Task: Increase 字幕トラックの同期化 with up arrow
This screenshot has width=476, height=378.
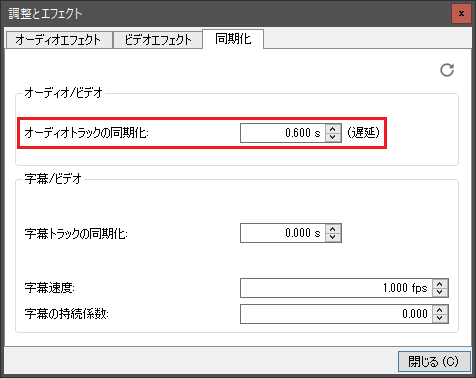Action: click(333, 229)
